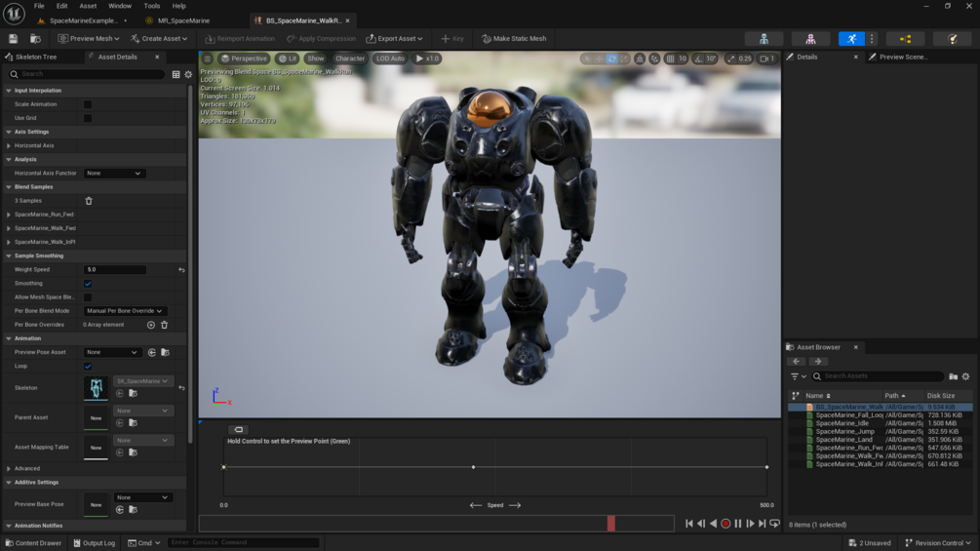Open the Tools menu
Image resolution: width=980 pixels, height=551 pixels.
152,6
